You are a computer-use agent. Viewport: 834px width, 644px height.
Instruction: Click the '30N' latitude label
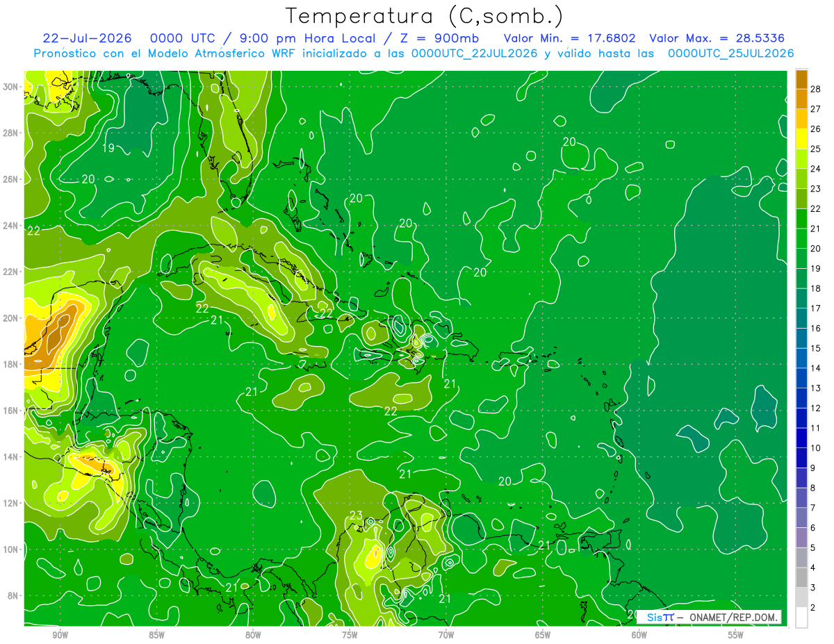pos(11,87)
